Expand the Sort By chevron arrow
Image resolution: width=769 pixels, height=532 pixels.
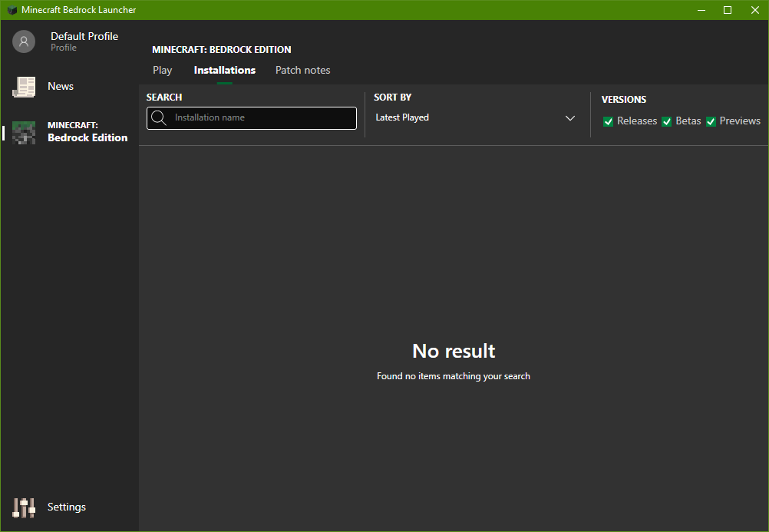click(x=570, y=118)
